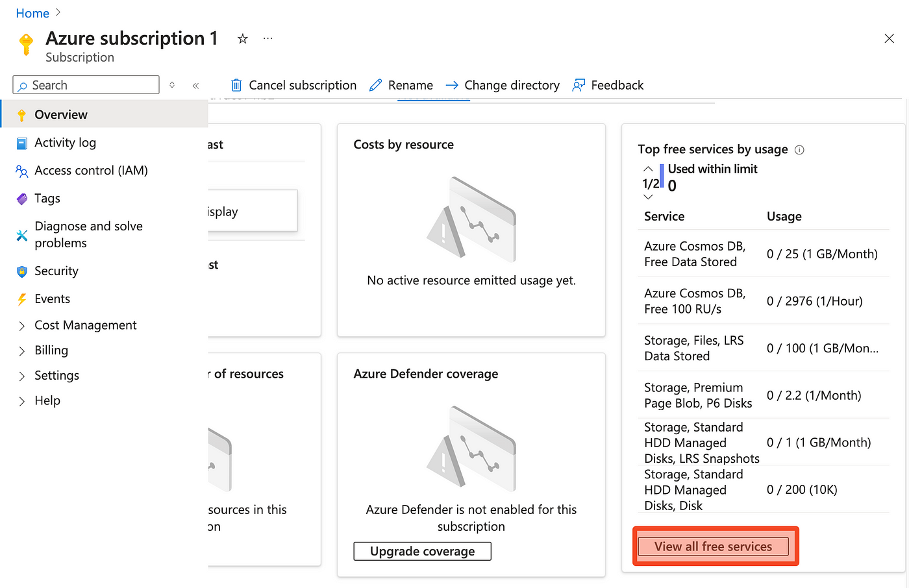Click the down chevron below 1/2
Viewport: 909px width, 588px height.
[648, 197]
